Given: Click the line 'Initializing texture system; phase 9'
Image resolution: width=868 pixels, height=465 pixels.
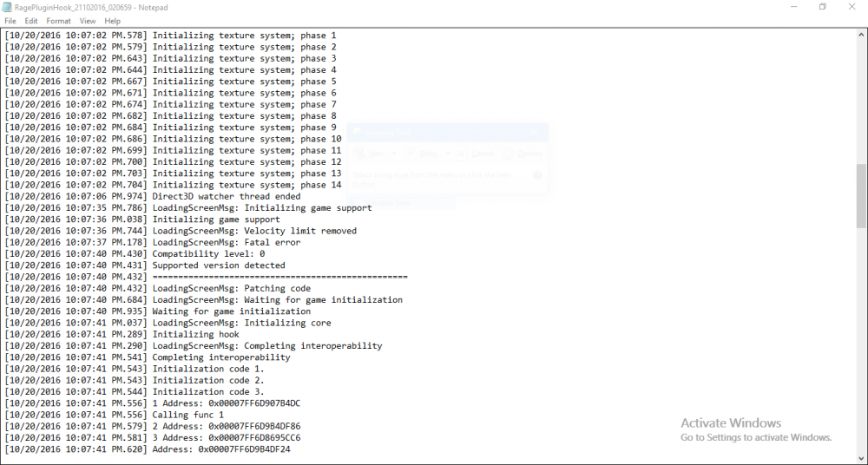Looking at the screenshot, I should click(170, 128).
